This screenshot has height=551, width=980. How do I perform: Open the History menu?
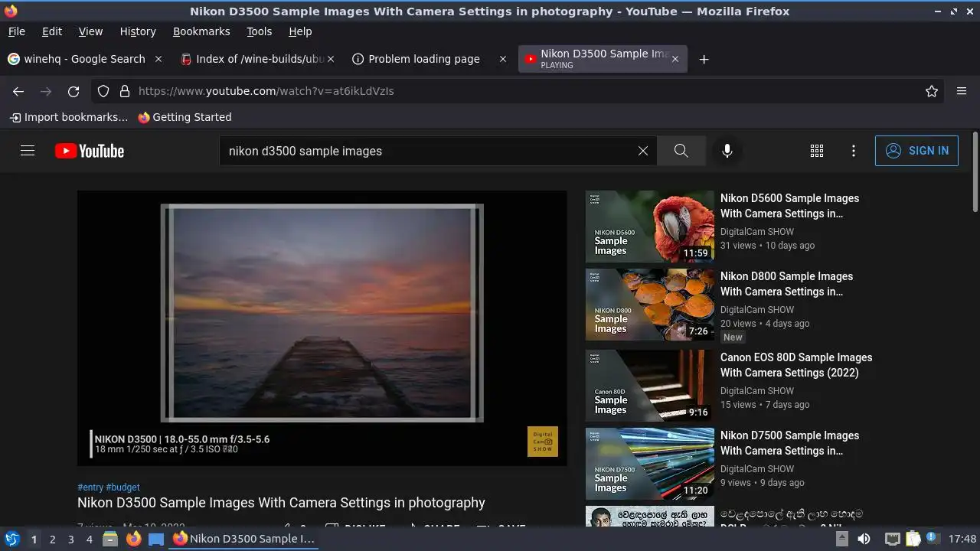(138, 31)
